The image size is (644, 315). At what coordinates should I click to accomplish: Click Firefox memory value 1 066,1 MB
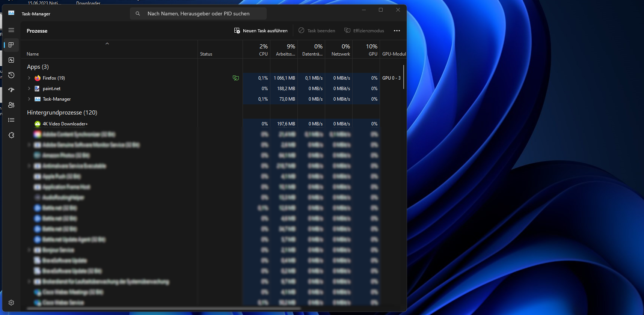pyautogui.click(x=284, y=78)
